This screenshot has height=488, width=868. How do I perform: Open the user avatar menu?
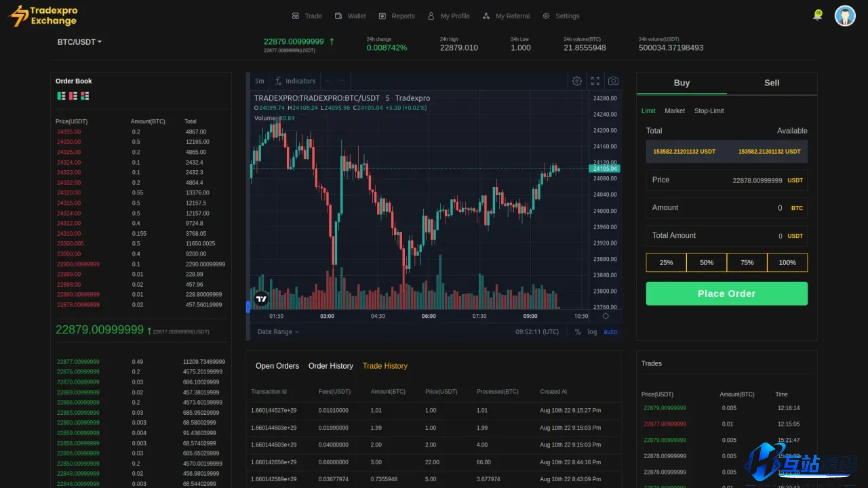pyautogui.click(x=845, y=16)
